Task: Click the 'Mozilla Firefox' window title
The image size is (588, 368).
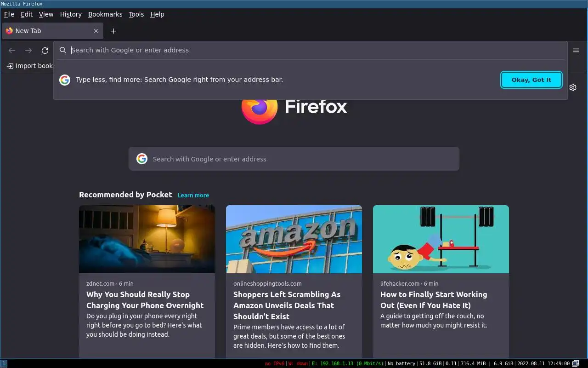Action: coord(22,4)
